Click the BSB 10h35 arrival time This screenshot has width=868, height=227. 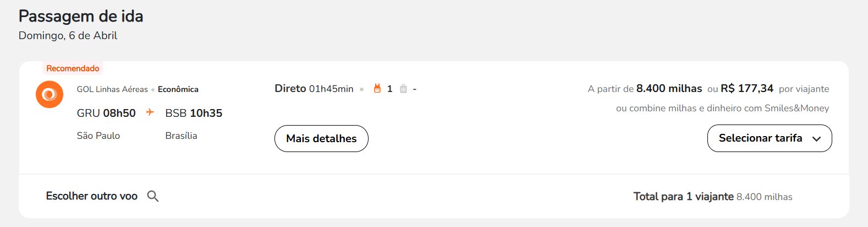194,113
